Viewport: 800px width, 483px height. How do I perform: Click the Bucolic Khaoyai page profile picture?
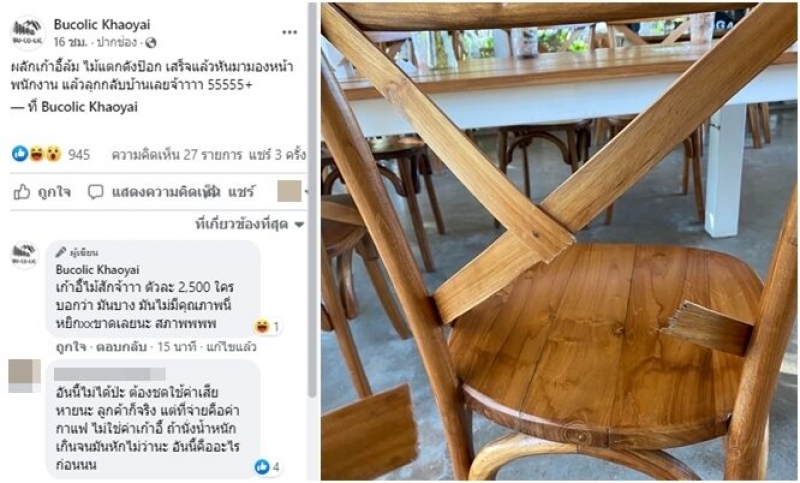27,32
